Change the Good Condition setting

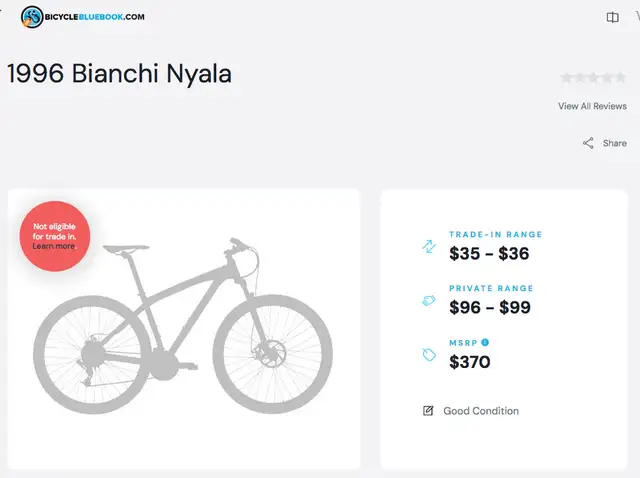click(481, 411)
